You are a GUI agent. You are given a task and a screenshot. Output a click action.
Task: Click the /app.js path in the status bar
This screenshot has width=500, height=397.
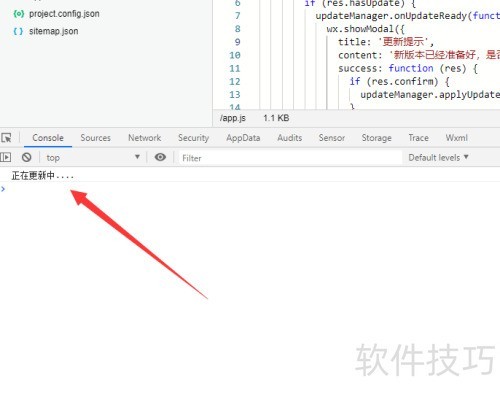233,118
